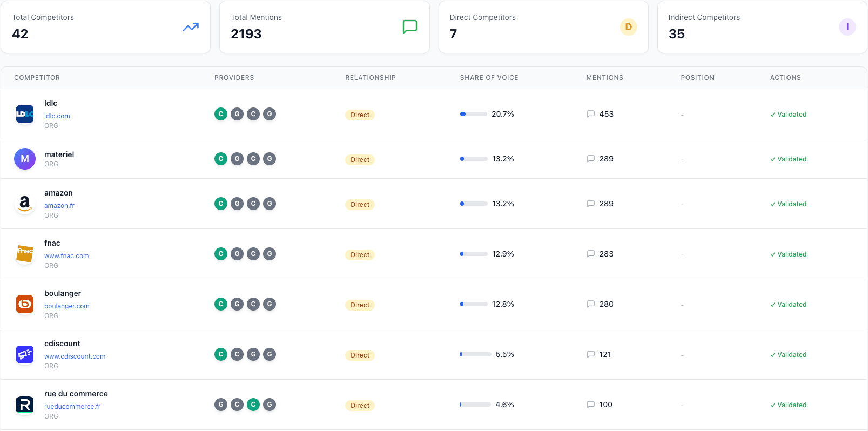Click the Relationship column header
868x431 pixels.
[x=371, y=78]
